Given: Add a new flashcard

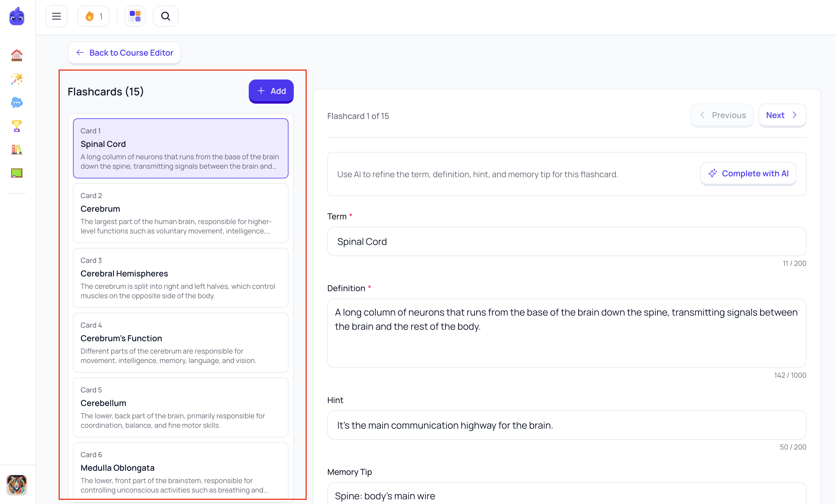Looking at the screenshot, I should (271, 91).
